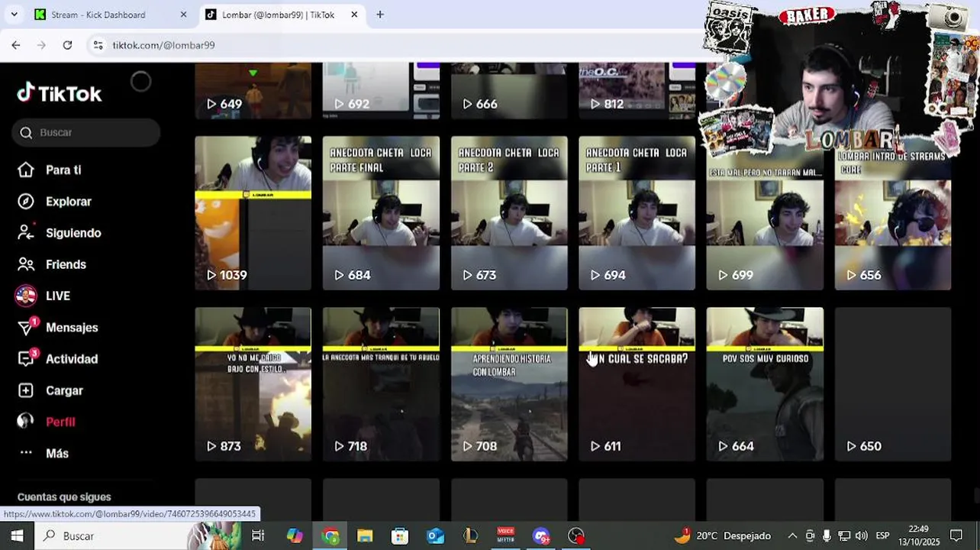This screenshot has width=980, height=550.
Task: Open Microsoft Copilot from taskbar
Action: point(295,536)
